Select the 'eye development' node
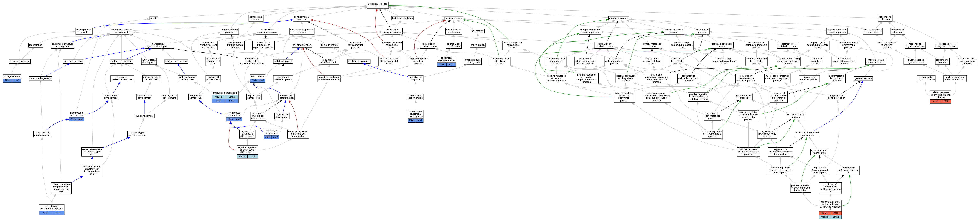The height and width of the screenshot is (221, 980). pos(145,116)
